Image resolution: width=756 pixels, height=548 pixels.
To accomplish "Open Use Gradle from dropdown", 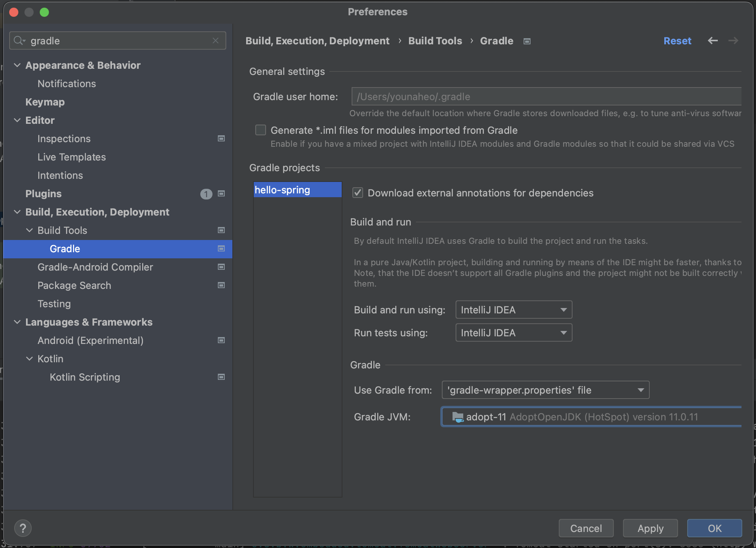I will tap(641, 389).
